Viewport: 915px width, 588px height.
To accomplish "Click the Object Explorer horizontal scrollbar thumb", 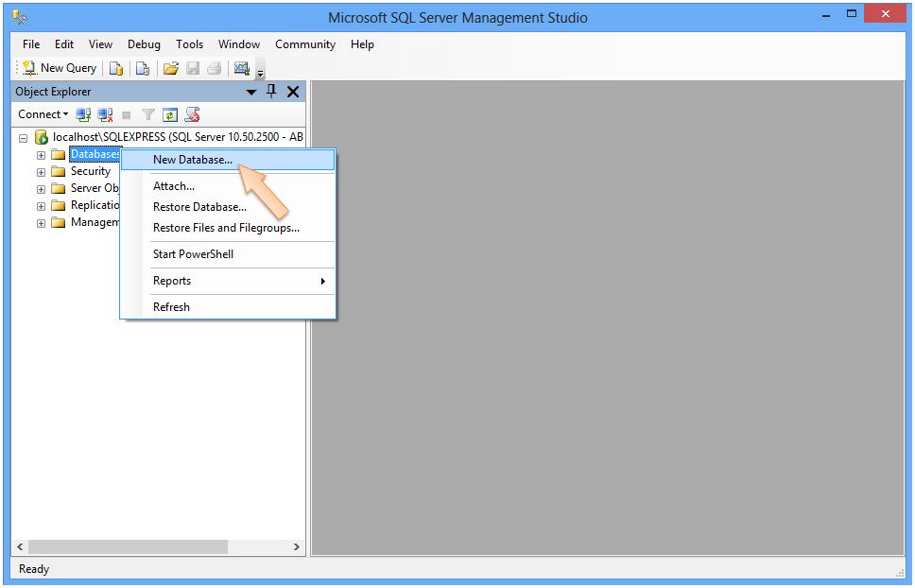I will pos(128,547).
